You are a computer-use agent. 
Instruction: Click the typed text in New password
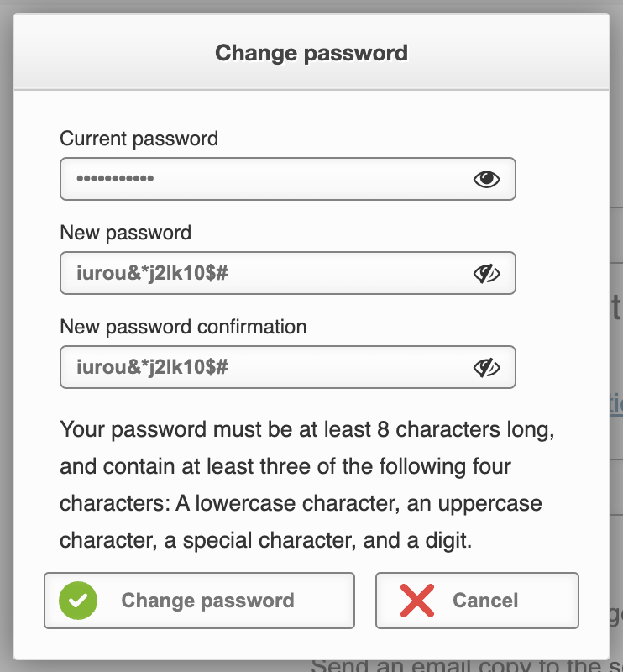[153, 273]
